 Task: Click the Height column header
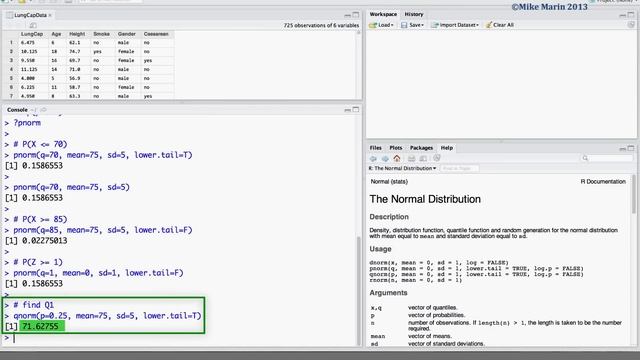[77, 34]
